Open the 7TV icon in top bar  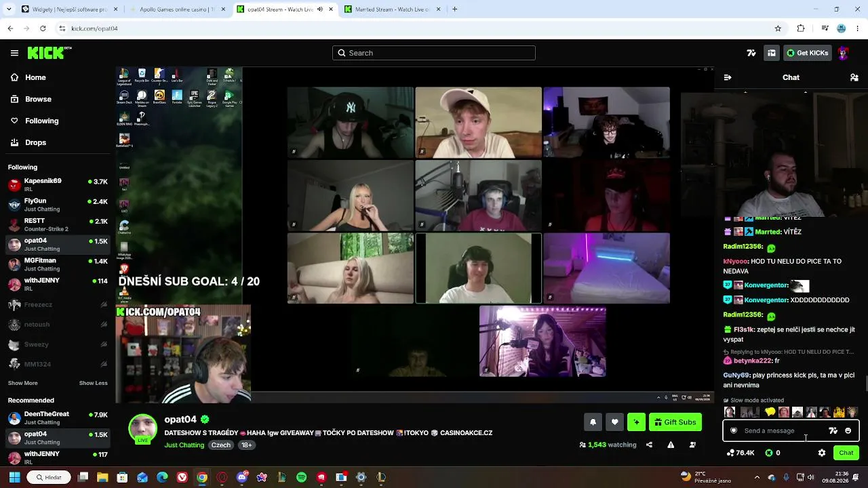click(751, 53)
